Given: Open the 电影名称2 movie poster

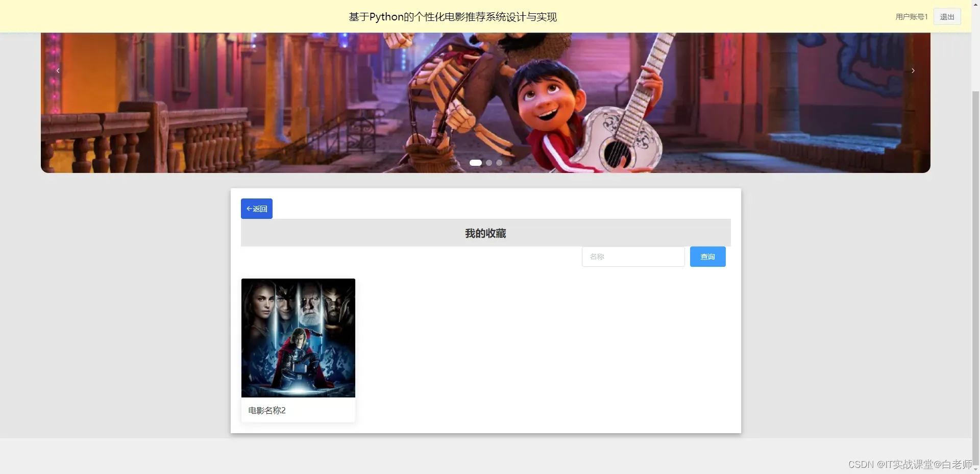Looking at the screenshot, I should 298,338.
